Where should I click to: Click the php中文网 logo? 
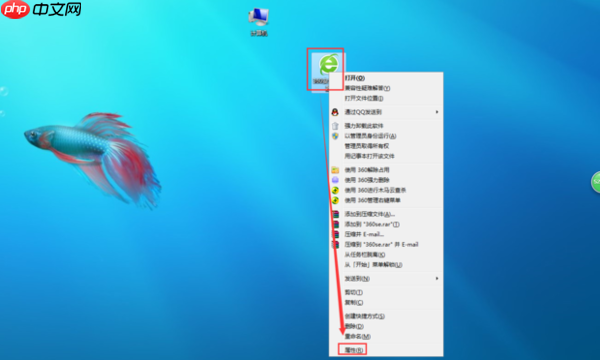coord(41,9)
